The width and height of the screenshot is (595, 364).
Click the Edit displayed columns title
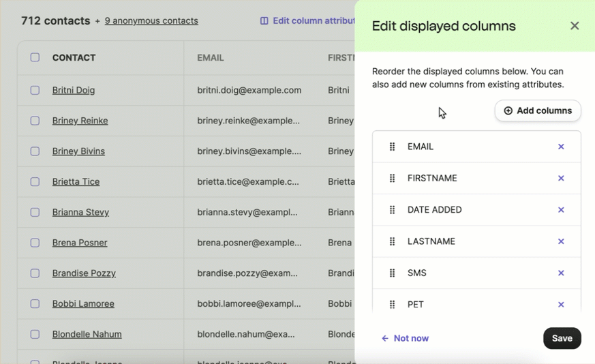(x=444, y=26)
